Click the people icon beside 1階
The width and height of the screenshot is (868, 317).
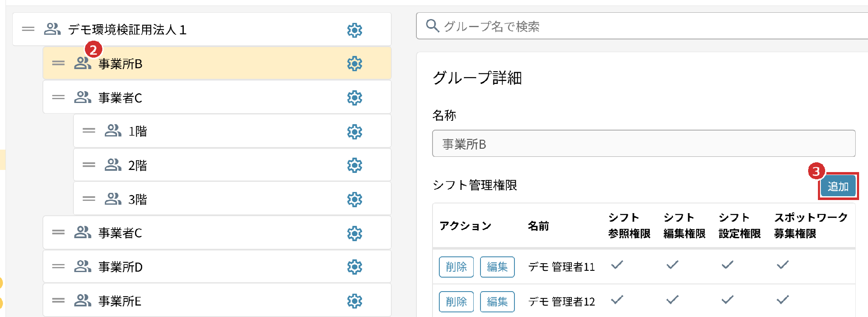pos(113,130)
